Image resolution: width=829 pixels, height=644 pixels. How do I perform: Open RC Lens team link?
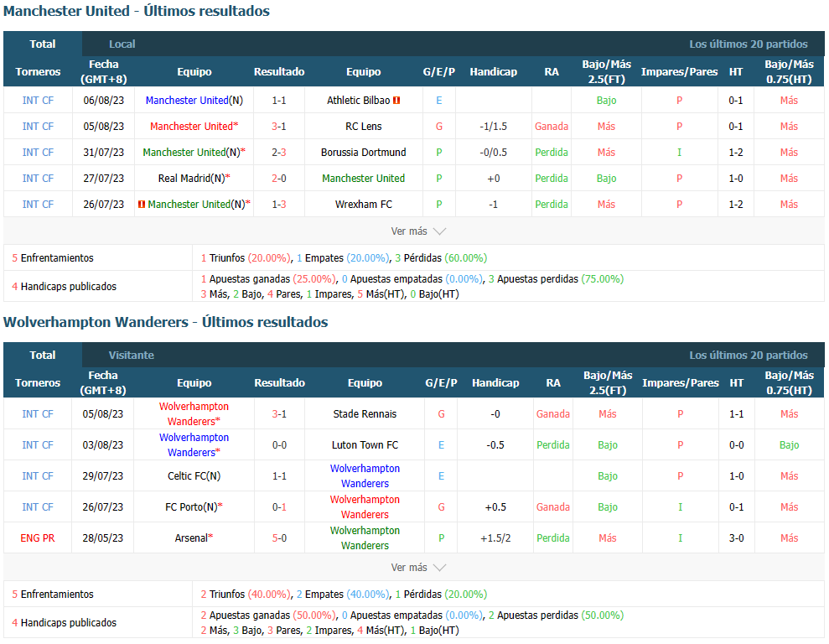(364, 127)
